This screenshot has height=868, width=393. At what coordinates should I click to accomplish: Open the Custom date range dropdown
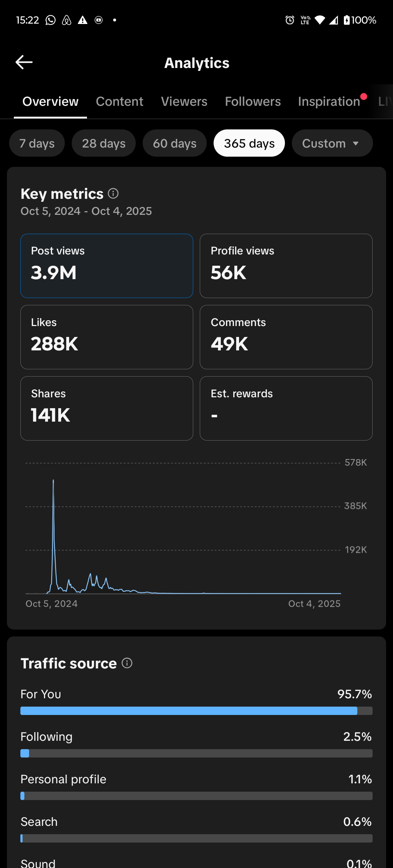point(332,143)
